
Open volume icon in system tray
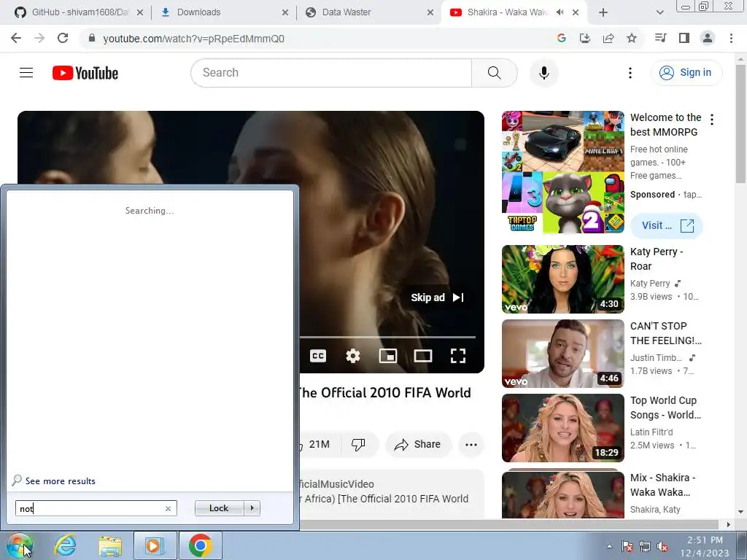(662, 546)
